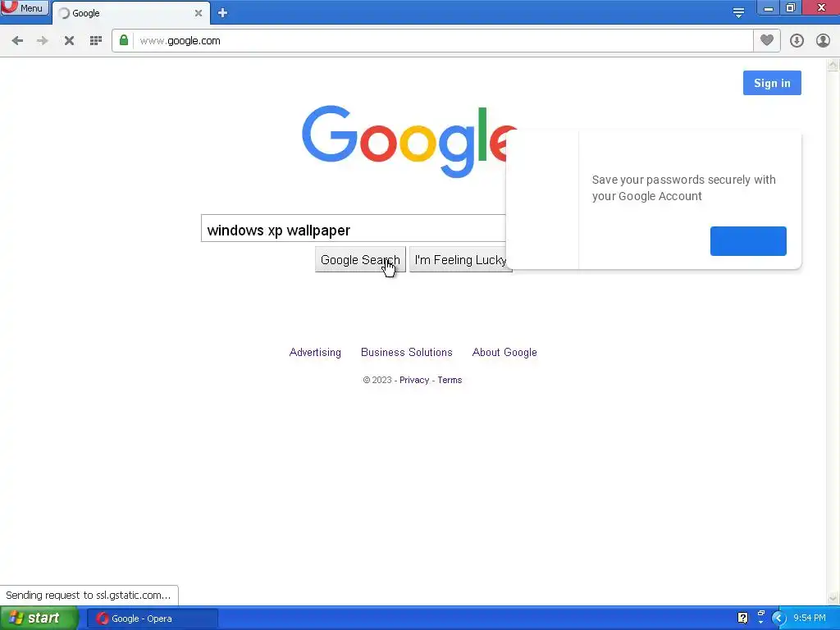Viewport: 840px width, 630px height.
Task: Open the Privacy link
Action: (414, 381)
